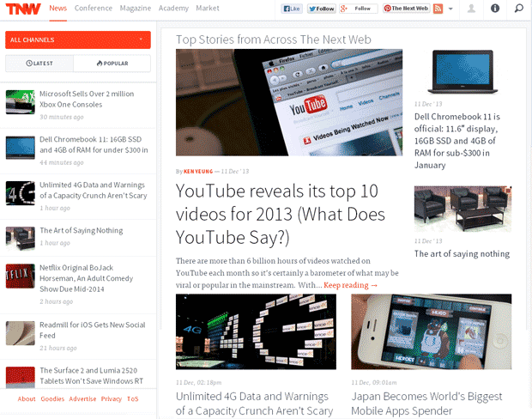Screen dimensions: 532x419
Task: Click 'Top Stories from Across The Next Web' heading
Action: (274, 39)
